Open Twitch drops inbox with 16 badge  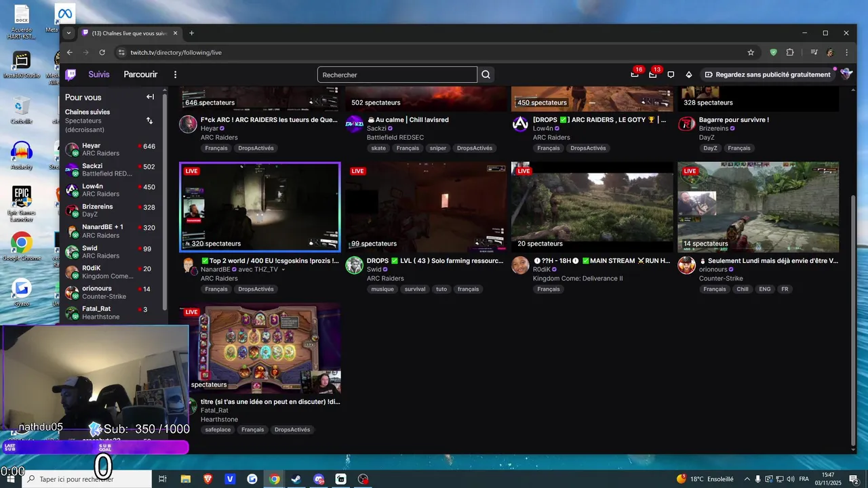(x=635, y=75)
